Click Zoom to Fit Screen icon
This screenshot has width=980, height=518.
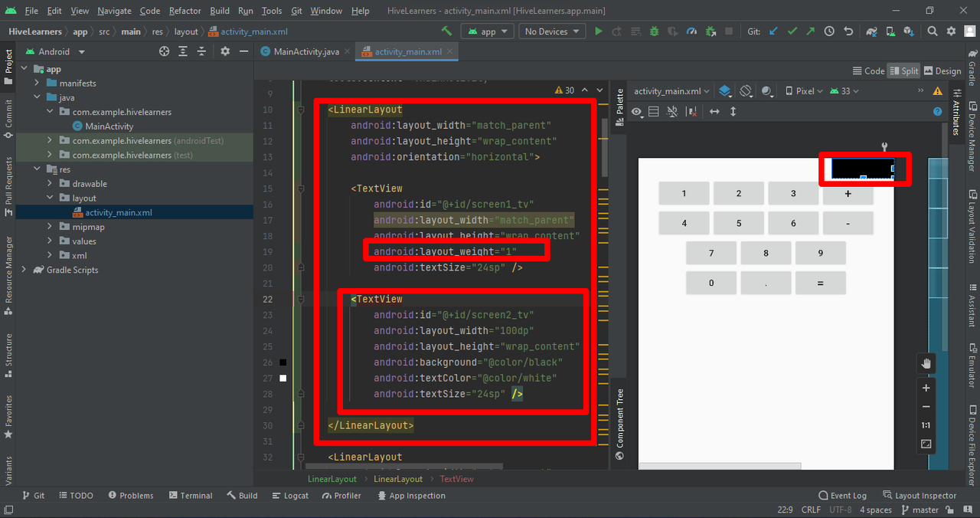(926, 444)
